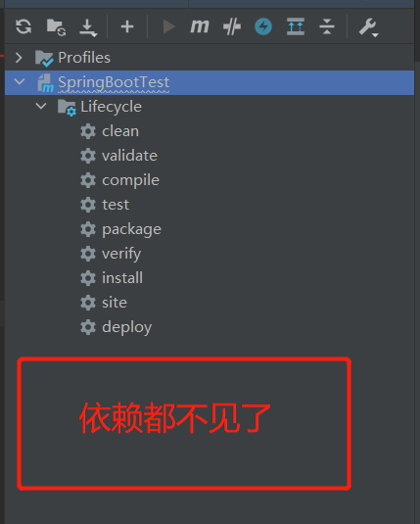Run Maven build play icon
The width and height of the screenshot is (420, 524).
click(168, 26)
